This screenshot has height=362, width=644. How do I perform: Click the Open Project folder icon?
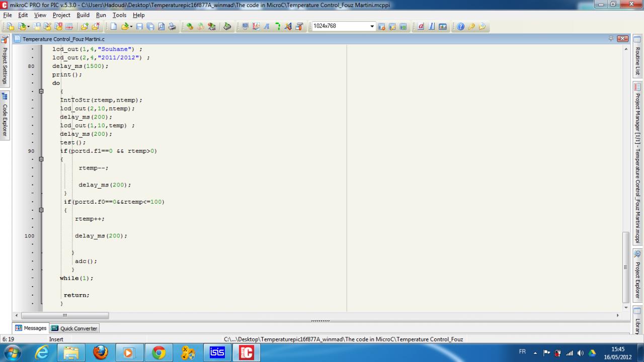(21, 27)
